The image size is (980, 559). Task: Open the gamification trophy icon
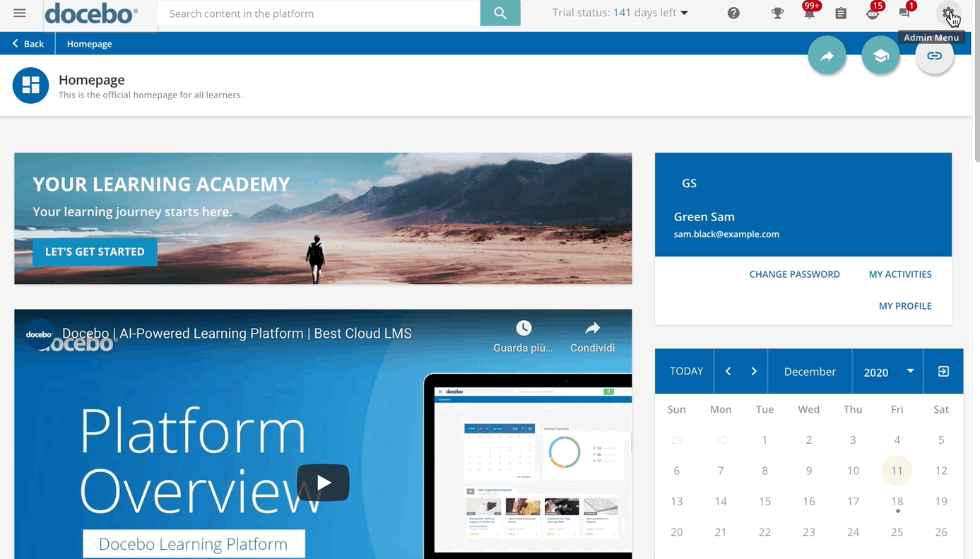click(777, 13)
